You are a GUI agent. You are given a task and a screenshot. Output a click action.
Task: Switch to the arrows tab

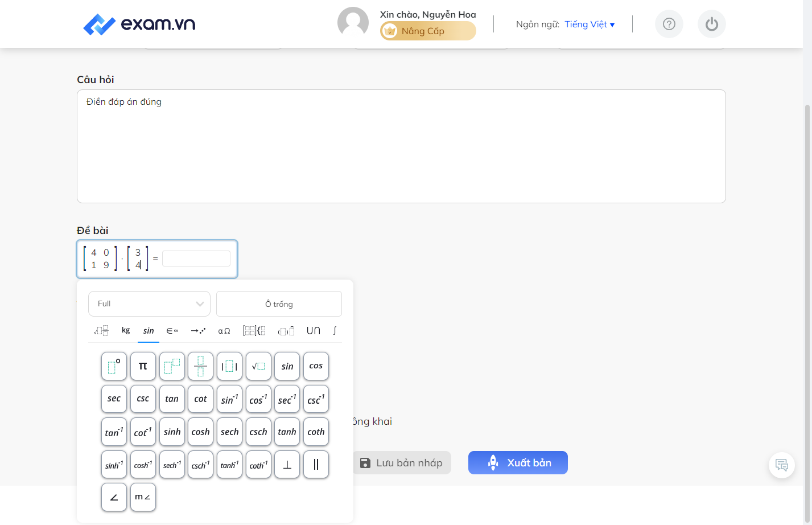coord(198,330)
